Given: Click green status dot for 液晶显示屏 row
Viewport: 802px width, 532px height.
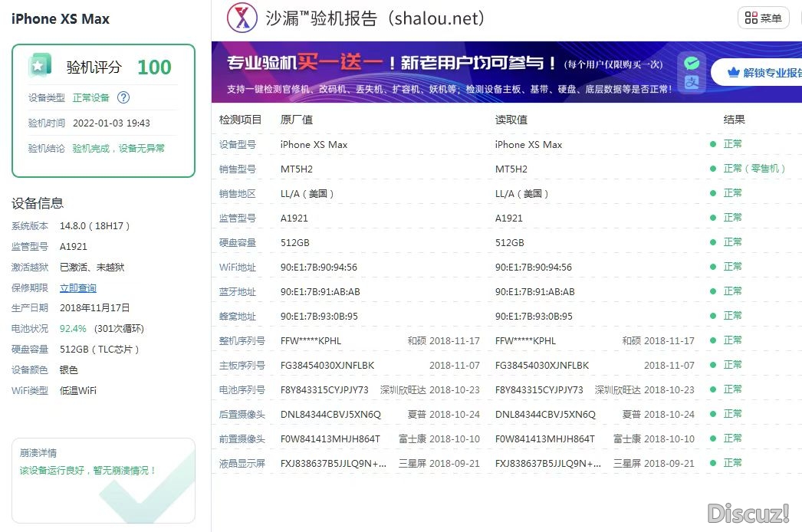Looking at the screenshot, I should tap(713, 463).
